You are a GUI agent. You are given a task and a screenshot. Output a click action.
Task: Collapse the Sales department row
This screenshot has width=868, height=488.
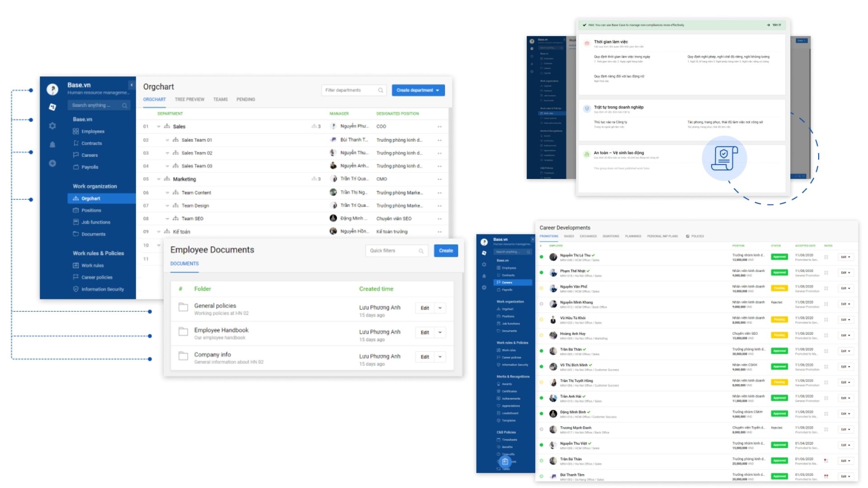[159, 127]
